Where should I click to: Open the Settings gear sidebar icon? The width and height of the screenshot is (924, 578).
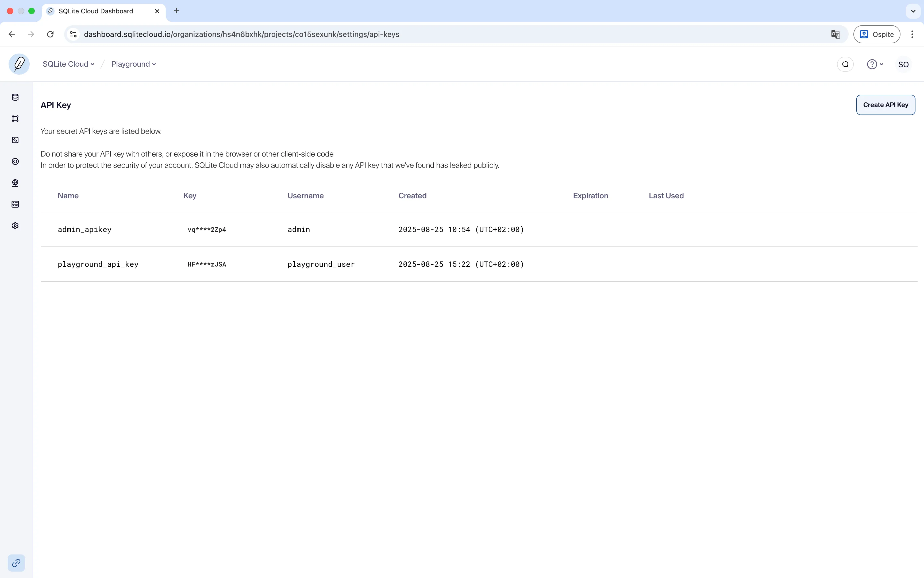coord(15,226)
